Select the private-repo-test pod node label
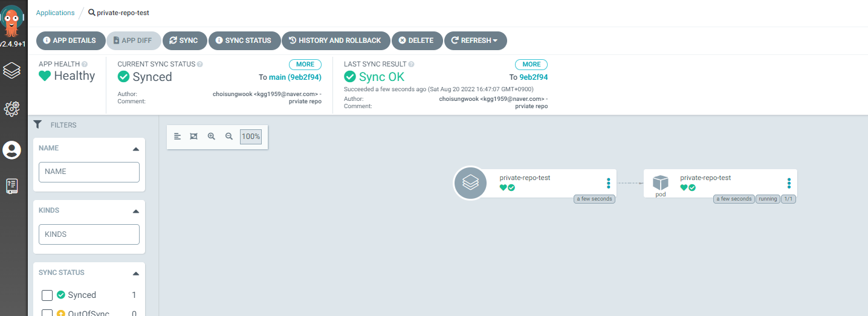This screenshot has height=316, width=868. coord(705,178)
